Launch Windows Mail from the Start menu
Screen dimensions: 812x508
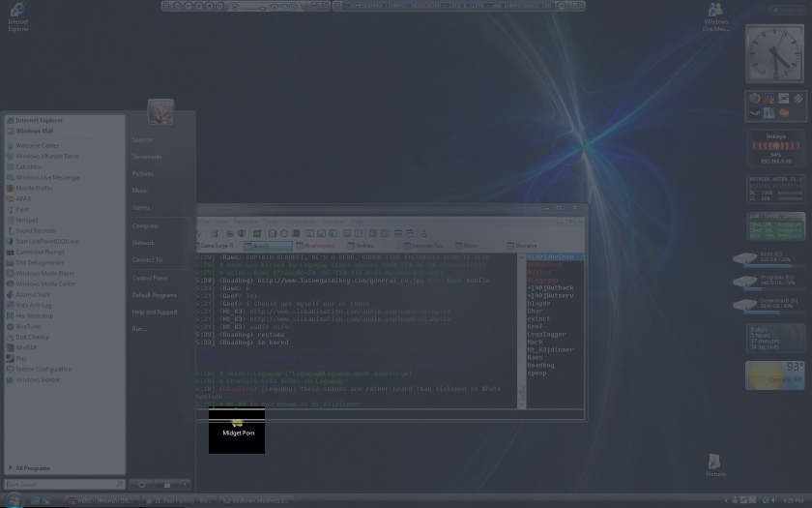tap(34, 131)
